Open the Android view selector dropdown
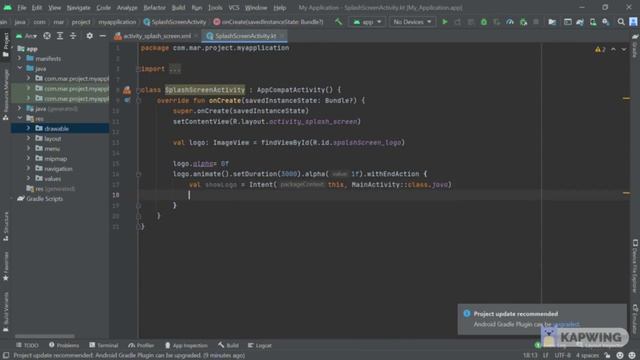 [27, 36]
